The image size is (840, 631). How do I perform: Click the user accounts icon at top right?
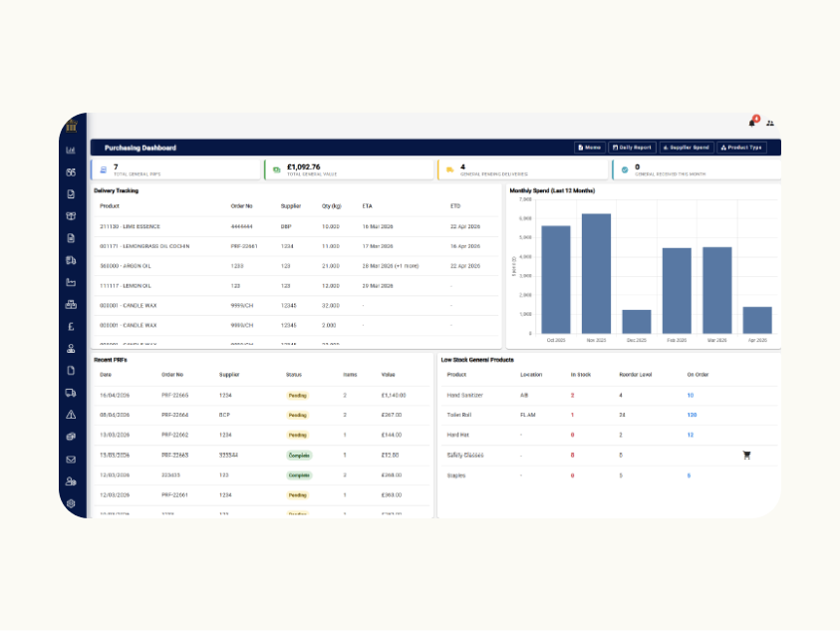pos(770,124)
